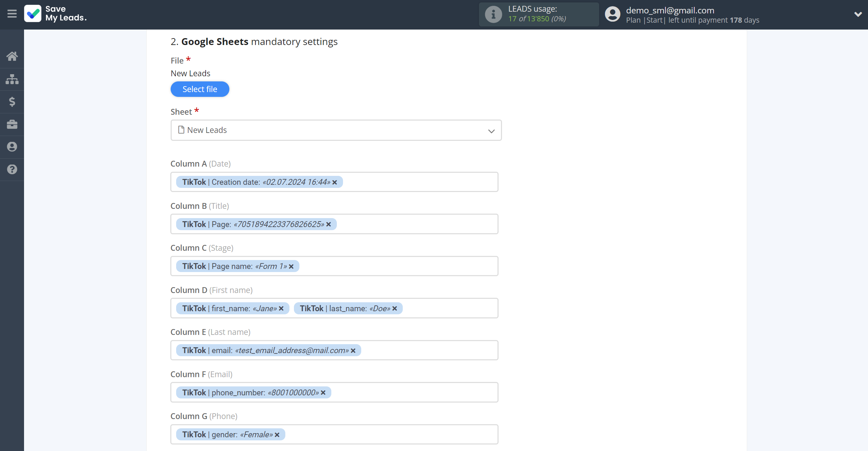
Task: Open the Sheet New Leads dropdown
Action: tap(336, 130)
